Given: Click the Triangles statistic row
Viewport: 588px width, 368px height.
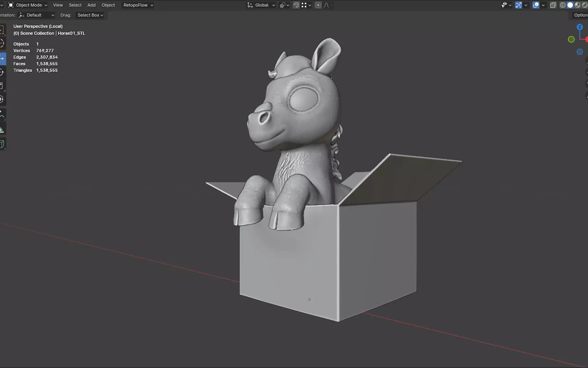Looking at the screenshot, I should 36,70.
